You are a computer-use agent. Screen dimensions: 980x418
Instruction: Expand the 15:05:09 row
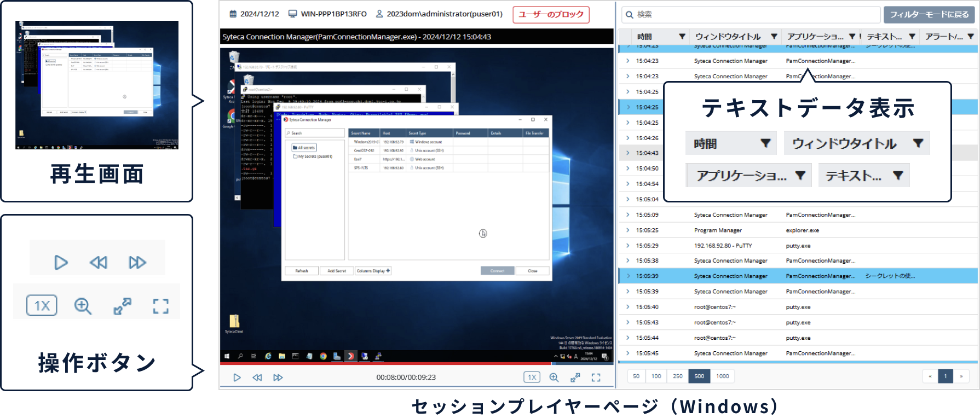point(628,215)
